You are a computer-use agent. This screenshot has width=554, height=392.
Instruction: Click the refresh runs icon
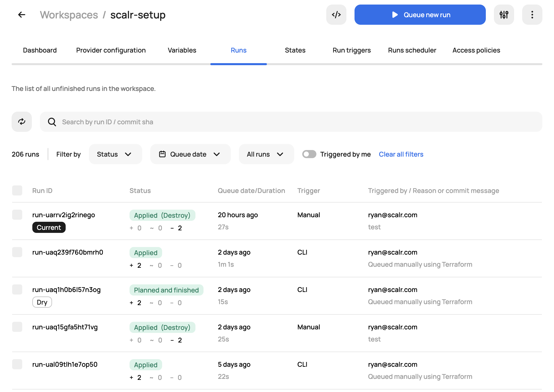22,122
